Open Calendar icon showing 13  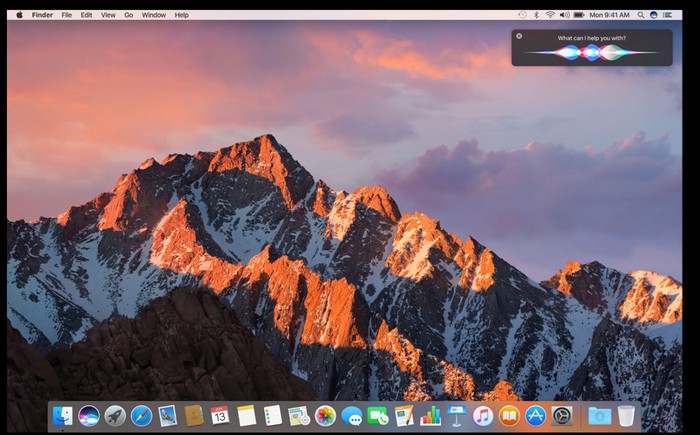[220, 416]
